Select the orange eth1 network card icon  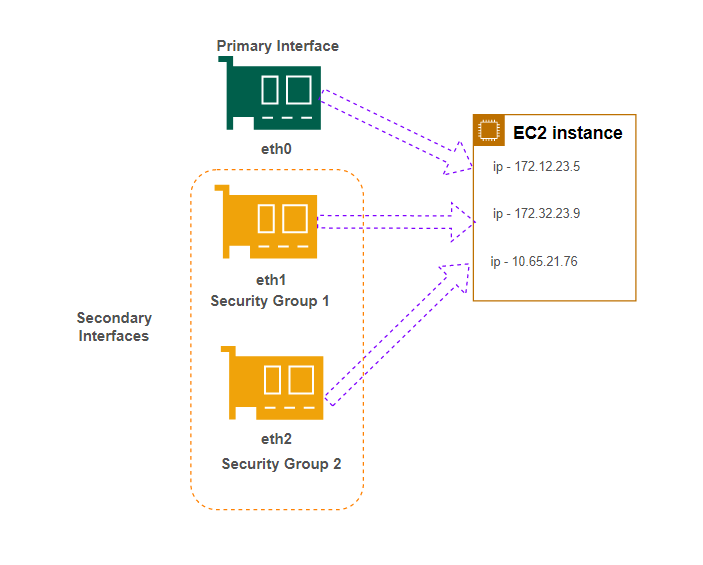coord(266,222)
